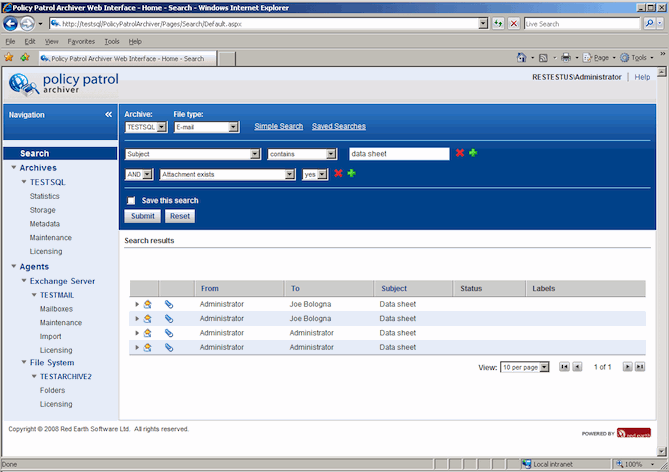Click the email icon in first Joe Bologna row
669x472 pixels.
point(148,304)
